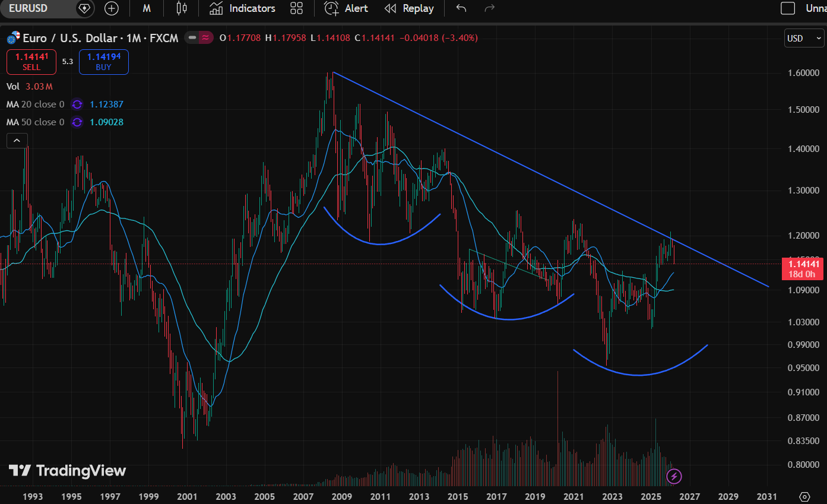The image size is (827, 504).
Task: Click the redo arrow
Action: coord(490,8)
